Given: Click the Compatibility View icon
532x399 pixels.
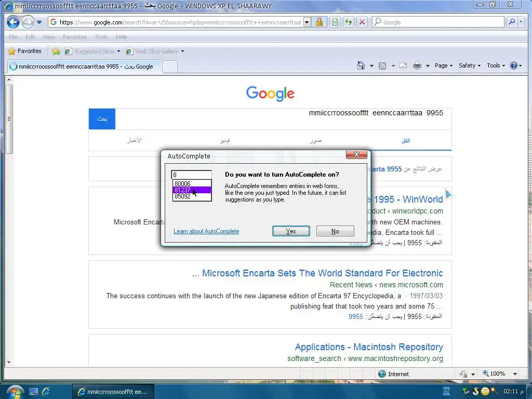Looking at the screenshot, I should [x=335, y=22].
